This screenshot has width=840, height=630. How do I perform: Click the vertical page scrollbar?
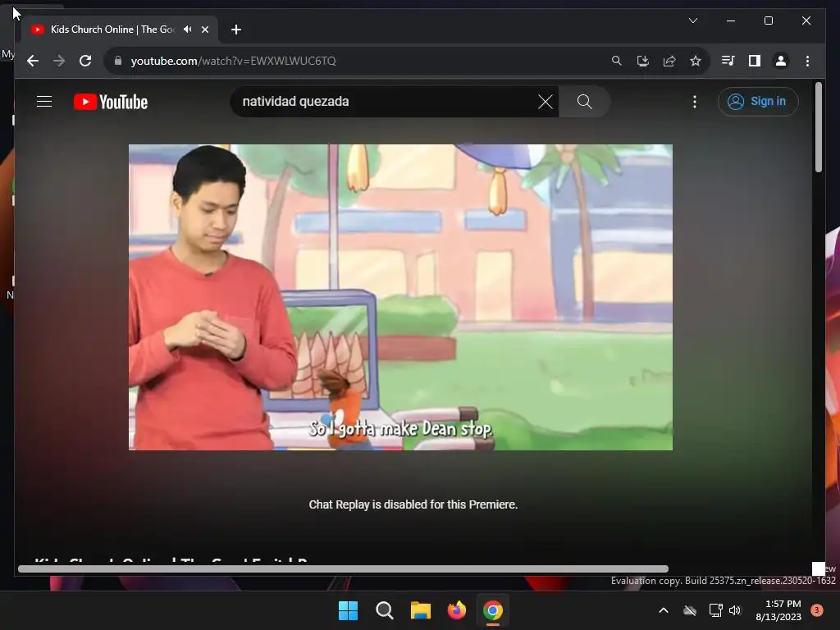point(818,127)
